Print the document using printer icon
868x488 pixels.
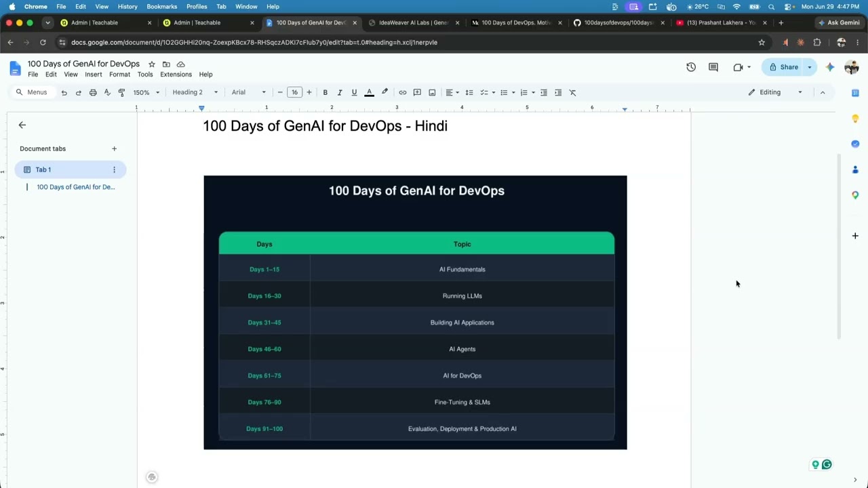(x=93, y=92)
